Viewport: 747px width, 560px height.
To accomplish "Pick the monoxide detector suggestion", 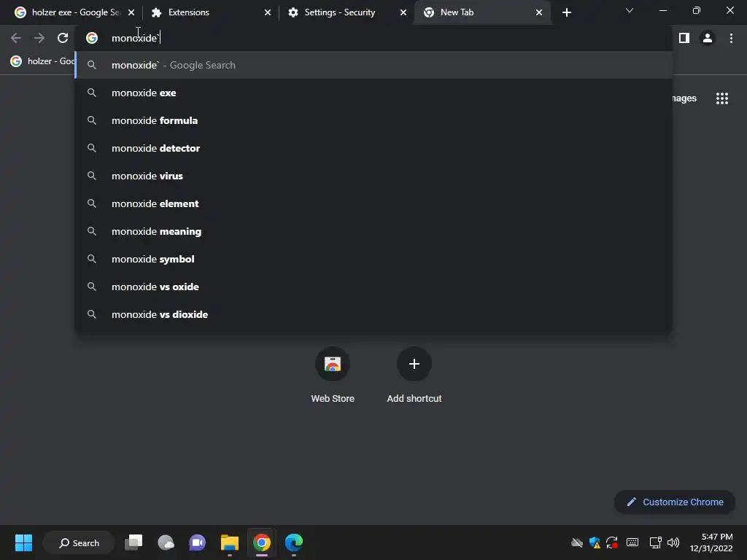I will (x=373, y=148).
